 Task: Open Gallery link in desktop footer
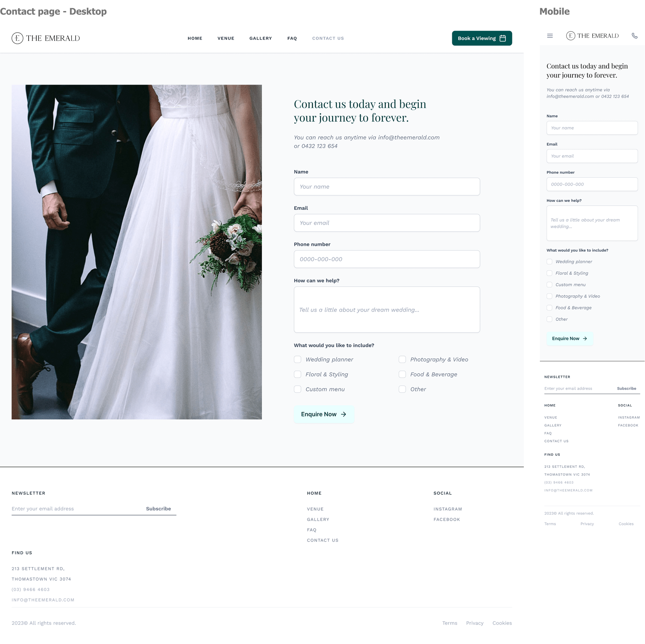tap(318, 519)
